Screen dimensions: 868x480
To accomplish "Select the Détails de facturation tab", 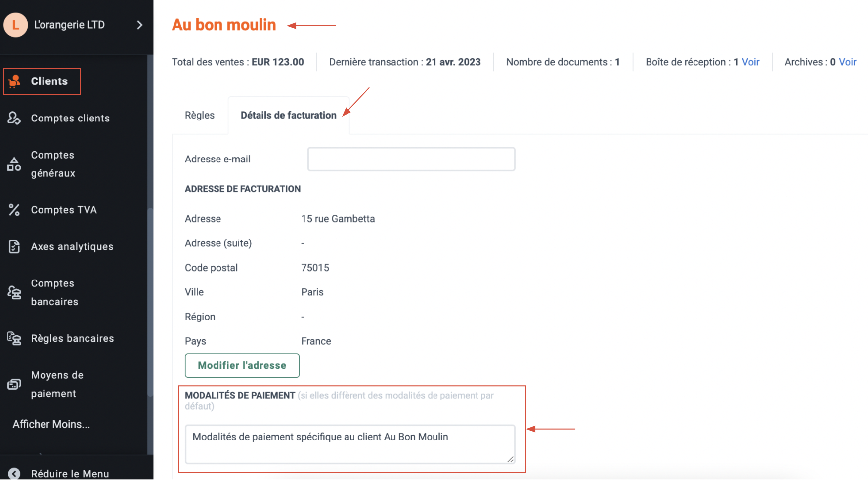I will pyautogui.click(x=289, y=115).
